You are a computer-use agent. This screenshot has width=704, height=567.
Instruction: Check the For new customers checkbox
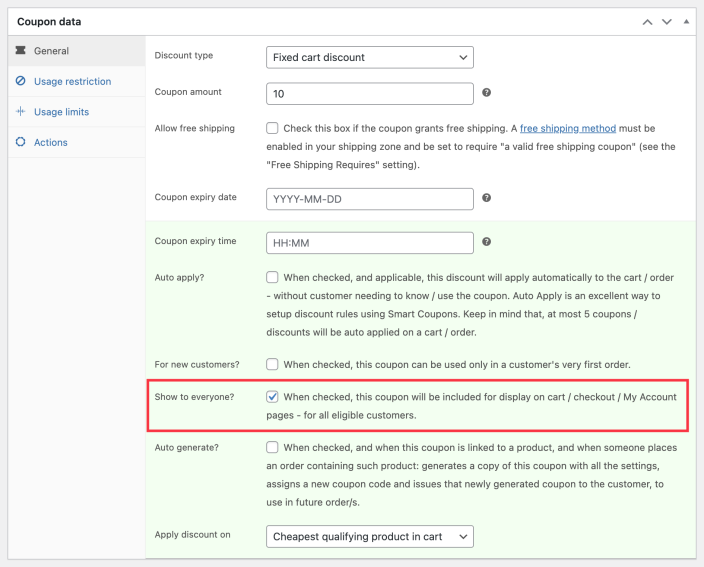click(x=273, y=364)
